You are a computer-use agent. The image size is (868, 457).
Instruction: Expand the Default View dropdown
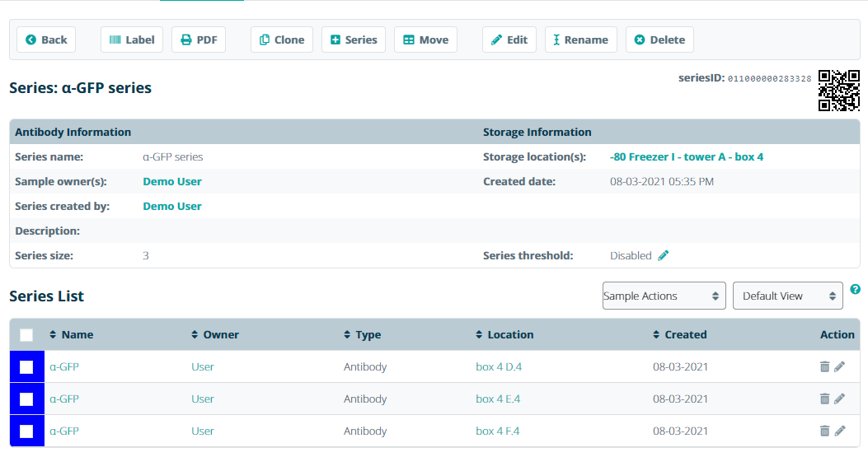coord(787,296)
